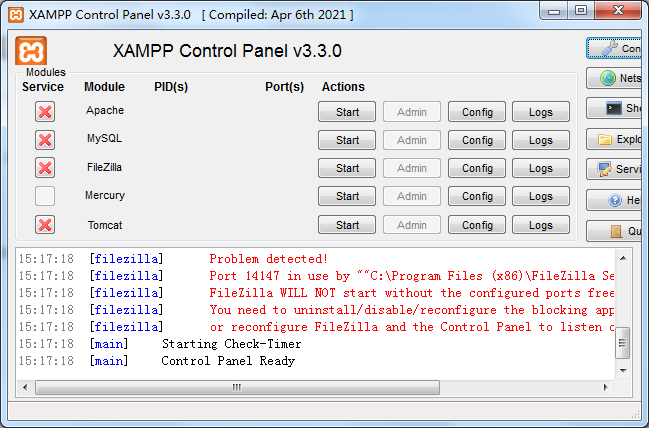Click the FileZilla module name

click(x=104, y=167)
